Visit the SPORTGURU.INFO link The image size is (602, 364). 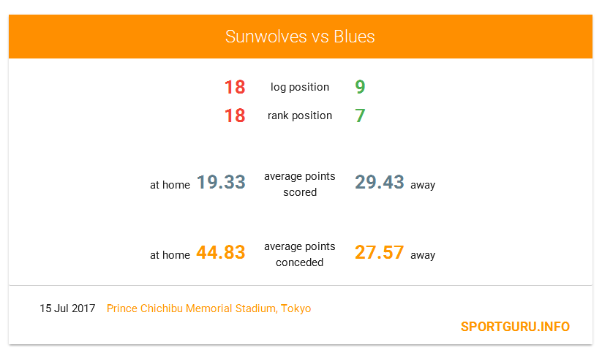(x=515, y=327)
